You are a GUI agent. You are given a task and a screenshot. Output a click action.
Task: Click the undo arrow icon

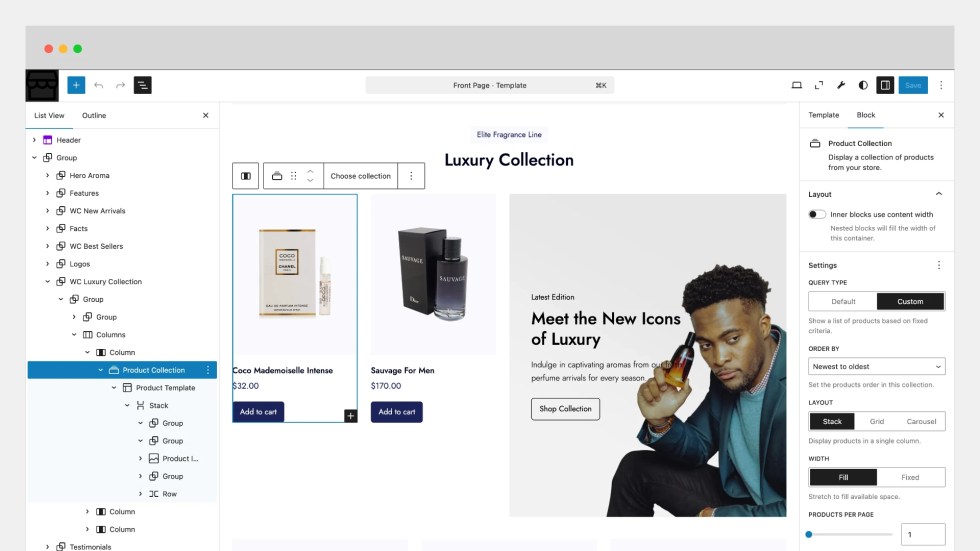point(99,85)
